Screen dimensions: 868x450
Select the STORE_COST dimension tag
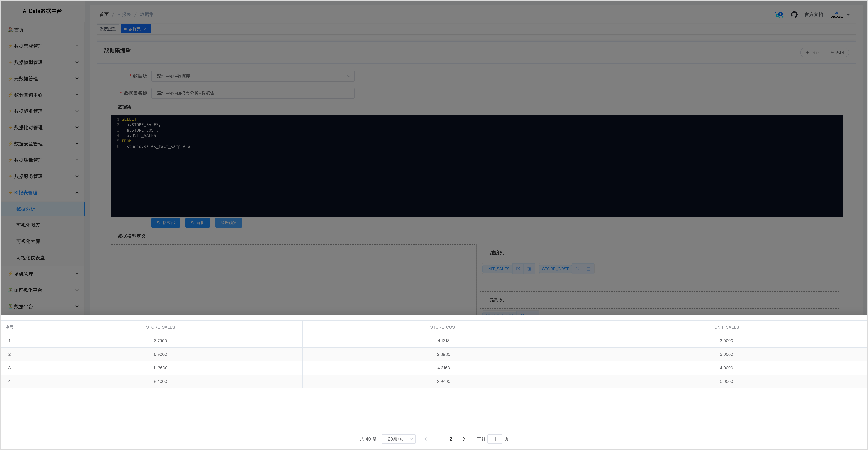click(x=555, y=269)
